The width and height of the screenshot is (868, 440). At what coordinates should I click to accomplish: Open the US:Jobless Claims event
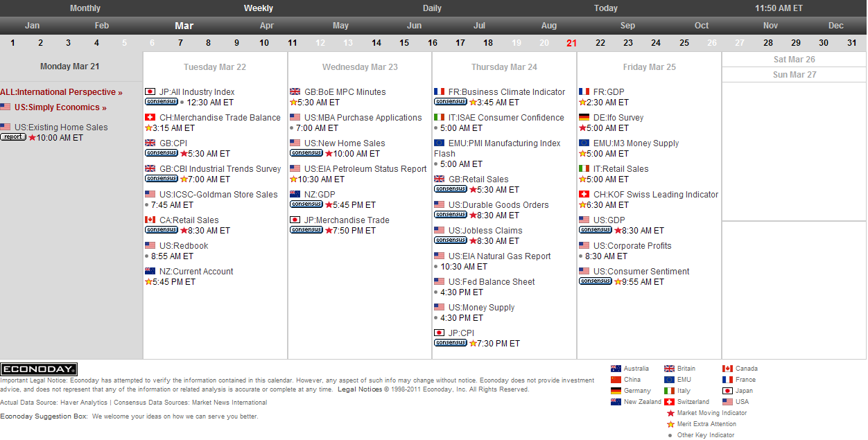point(485,231)
